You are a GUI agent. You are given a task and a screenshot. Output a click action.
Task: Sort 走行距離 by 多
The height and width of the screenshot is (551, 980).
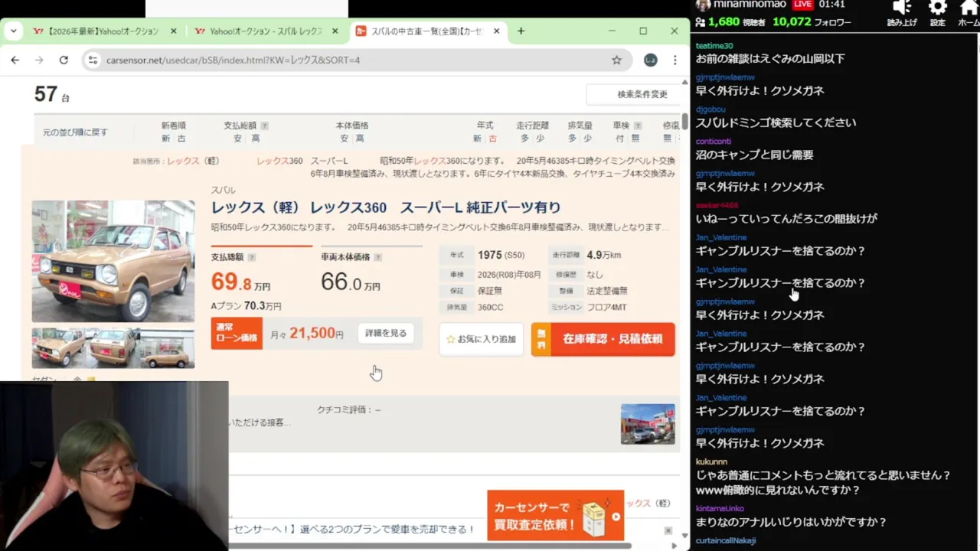(524, 139)
